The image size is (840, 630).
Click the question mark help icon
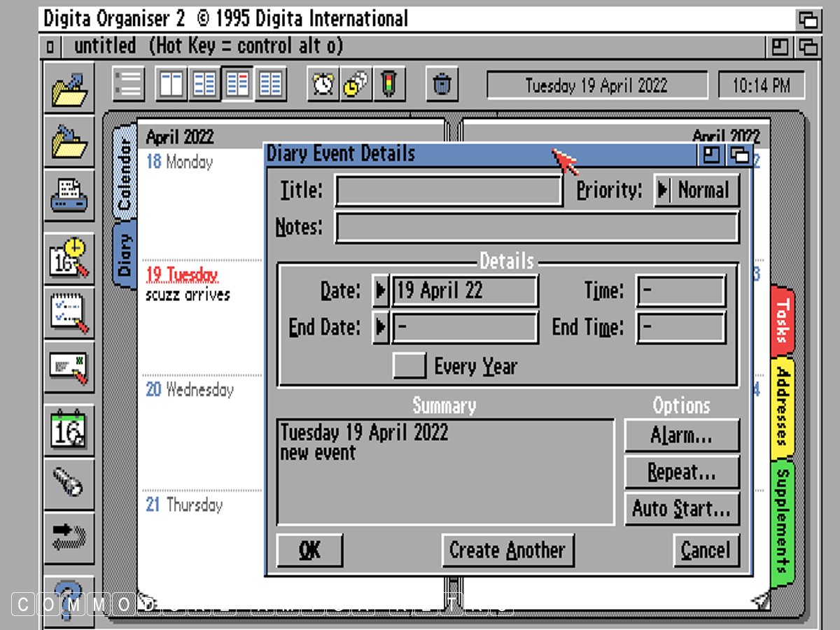click(x=69, y=595)
